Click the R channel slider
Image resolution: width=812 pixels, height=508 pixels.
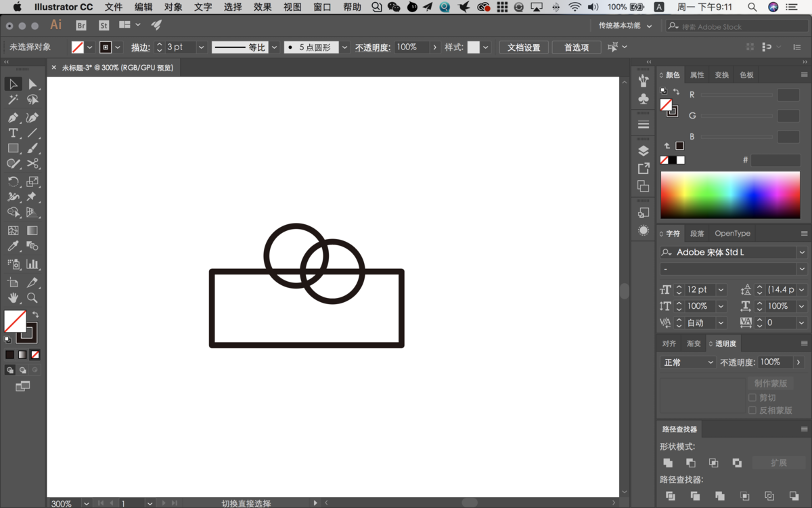[736, 95]
